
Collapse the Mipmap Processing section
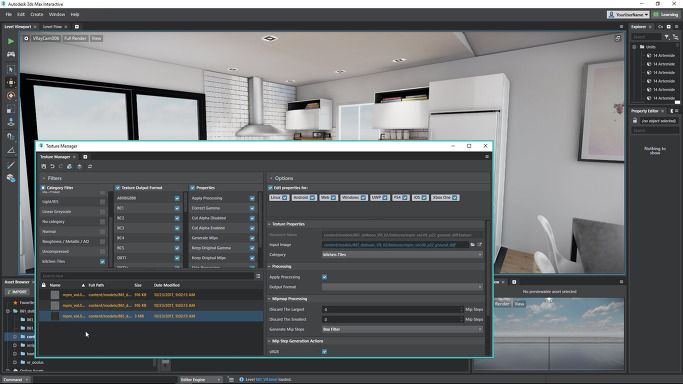click(x=269, y=299)
